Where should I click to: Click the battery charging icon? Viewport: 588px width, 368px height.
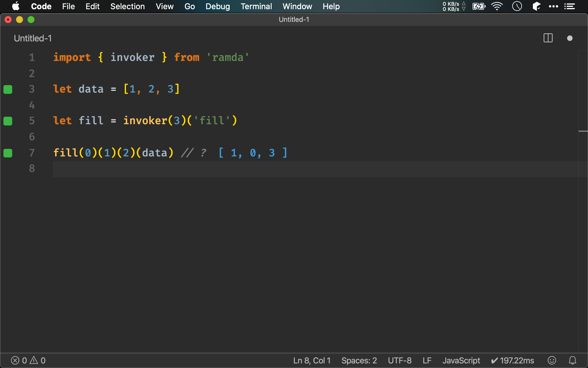(479, 6)
